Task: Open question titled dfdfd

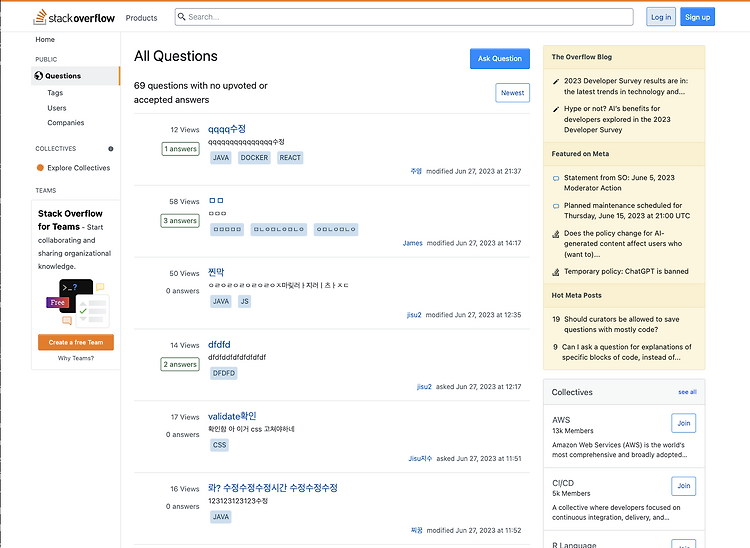Action: pyautogui.click(x=219, y=345)
